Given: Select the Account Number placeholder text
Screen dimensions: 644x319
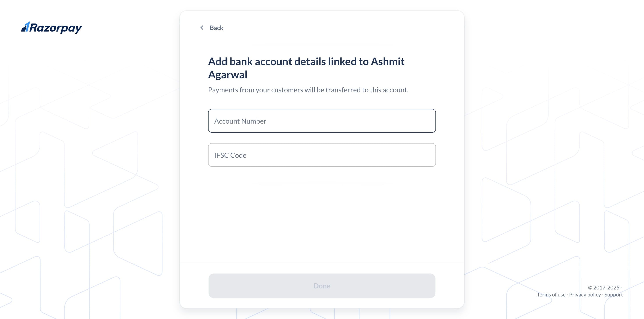Looking at the screenshot, I should point(240,121).
